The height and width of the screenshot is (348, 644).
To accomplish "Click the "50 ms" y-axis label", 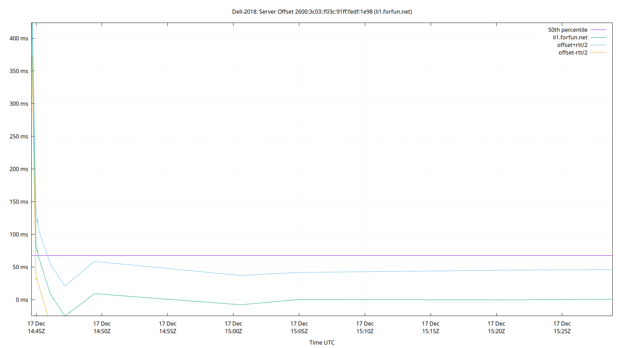I will pos(21,267).
